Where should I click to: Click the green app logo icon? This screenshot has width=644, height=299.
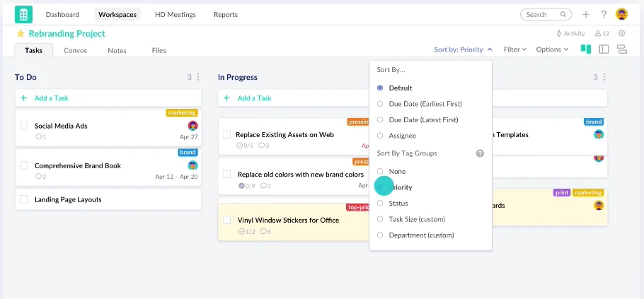[23, 15]
